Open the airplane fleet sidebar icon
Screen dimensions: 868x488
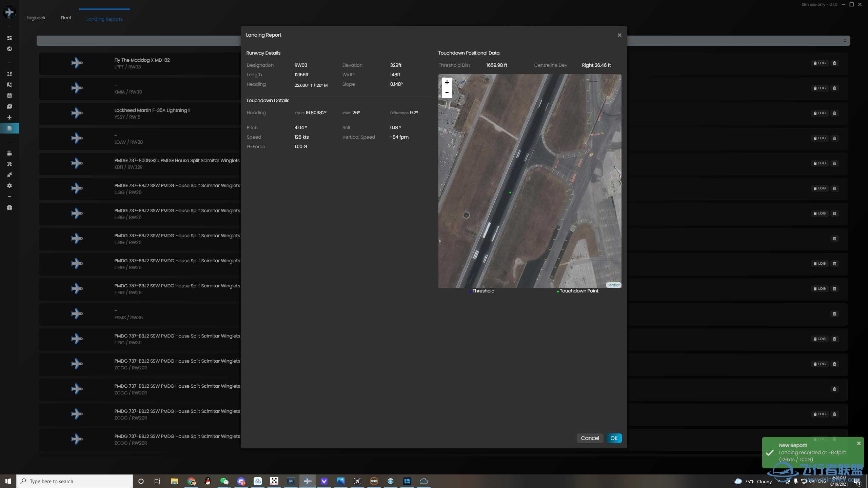(x=9, y=117)
